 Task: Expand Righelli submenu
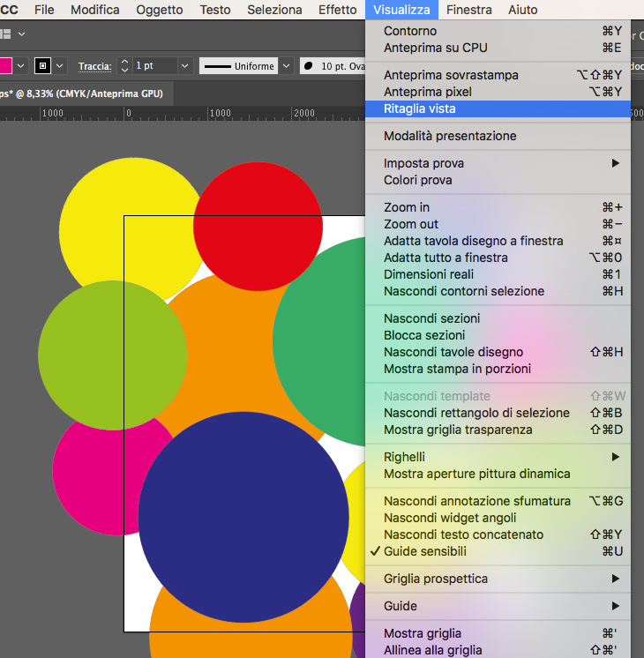(498, 457)
